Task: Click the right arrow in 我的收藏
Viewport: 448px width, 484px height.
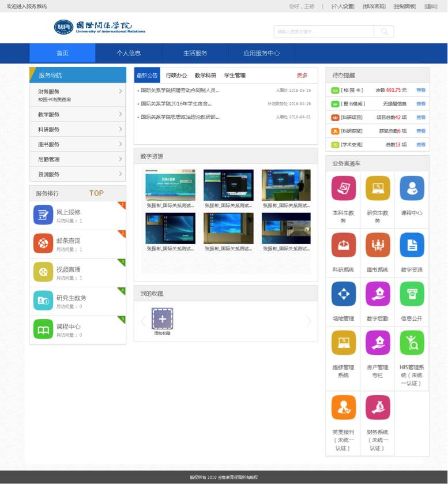Action: tap(308, 321)
